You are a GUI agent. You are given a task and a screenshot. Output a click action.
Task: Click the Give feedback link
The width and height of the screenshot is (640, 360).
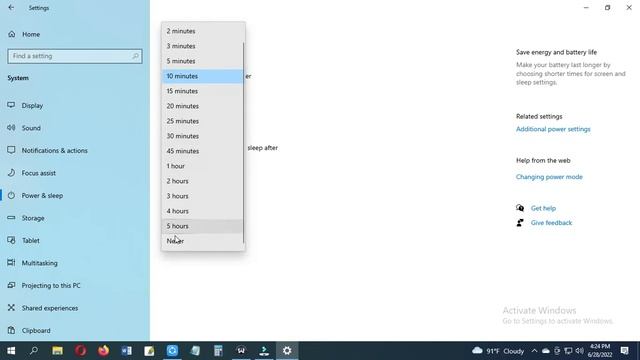tap(551, 223)
